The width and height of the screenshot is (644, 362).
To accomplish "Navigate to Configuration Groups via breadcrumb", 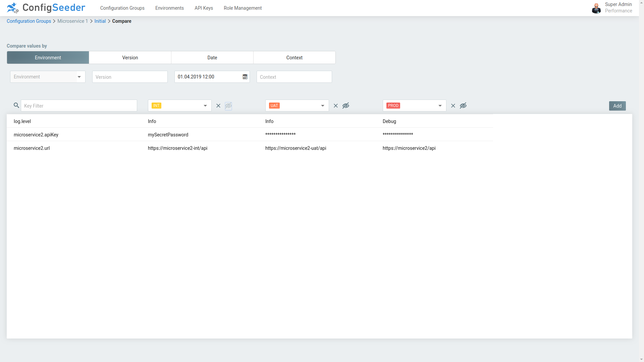I will (x=29, y=21).
